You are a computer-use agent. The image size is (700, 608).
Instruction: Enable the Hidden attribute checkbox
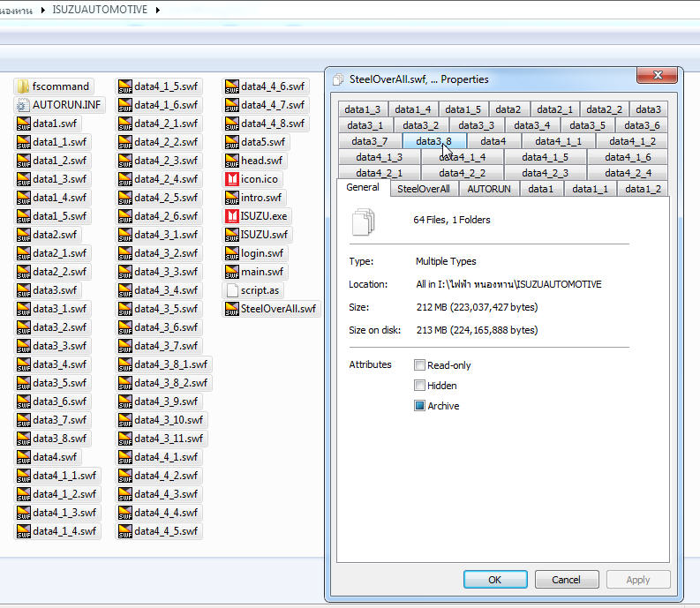[x=419, y=386]
